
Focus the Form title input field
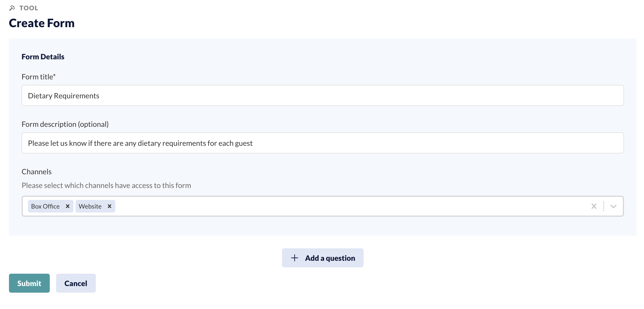[x=323, y=95]
